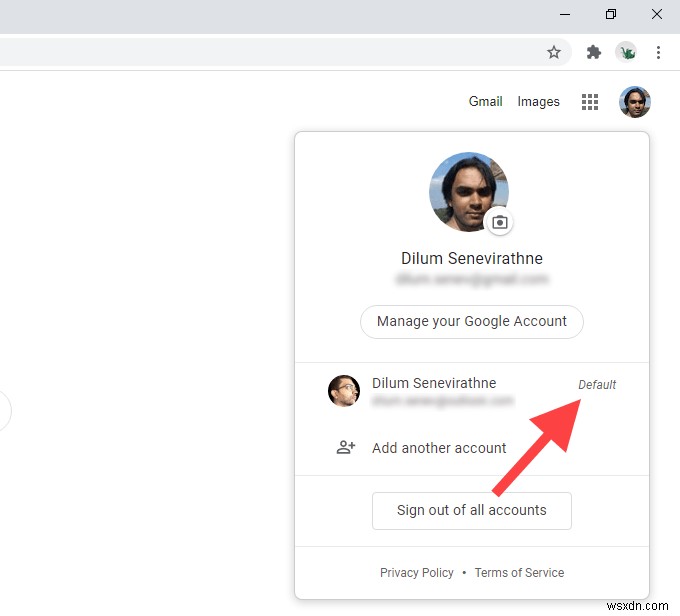Image resolution: width=680 pixels, height=616 pixels.
Task: Click Manage your Google Account
Action: pyautogui.click(x=471, y=321)
